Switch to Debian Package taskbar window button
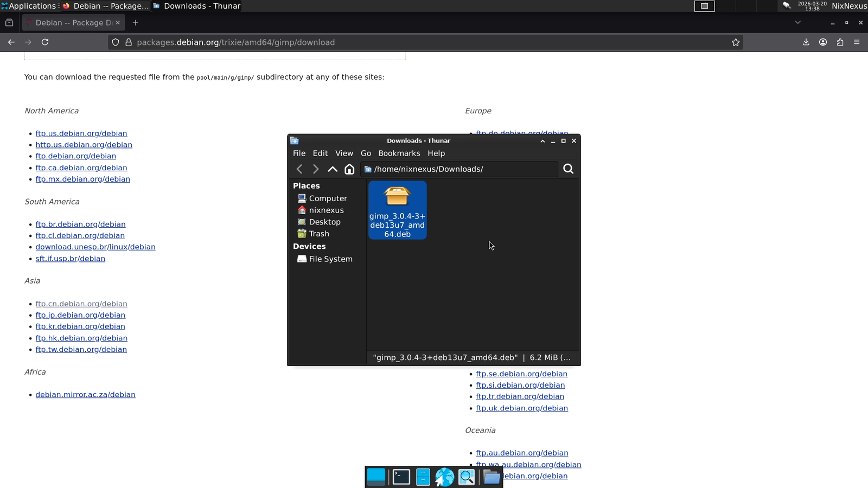The width and height of the screenshot is (868, 488). click(106, 6)
